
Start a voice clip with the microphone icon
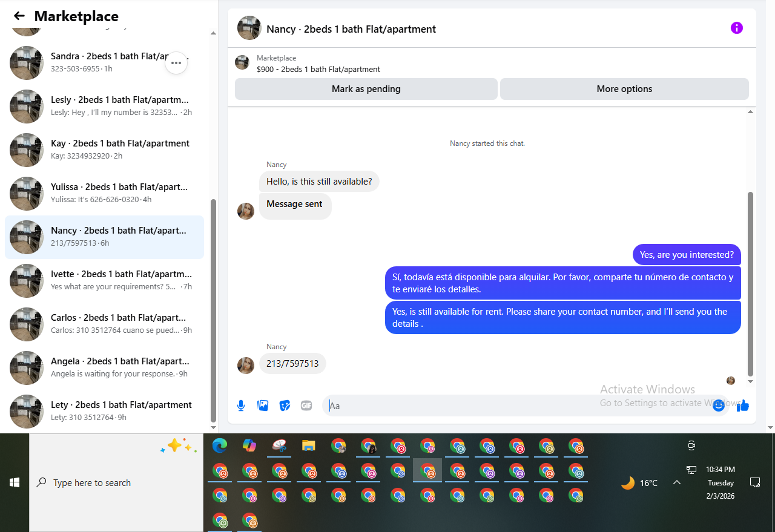click(x=241, y=406)
